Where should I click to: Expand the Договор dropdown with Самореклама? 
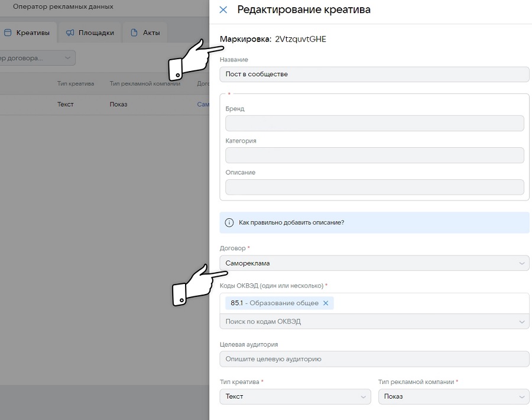(521, 263)
